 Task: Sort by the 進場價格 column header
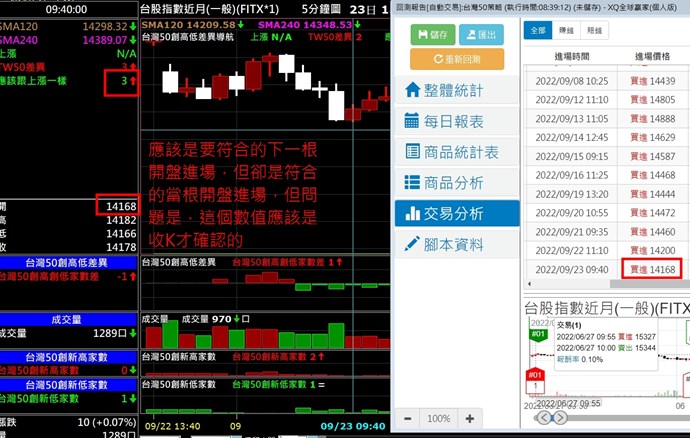(652, 56)
